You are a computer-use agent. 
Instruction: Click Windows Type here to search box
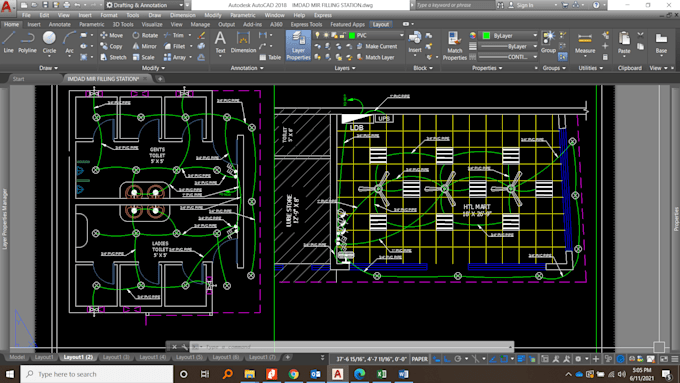coord(97,374)
